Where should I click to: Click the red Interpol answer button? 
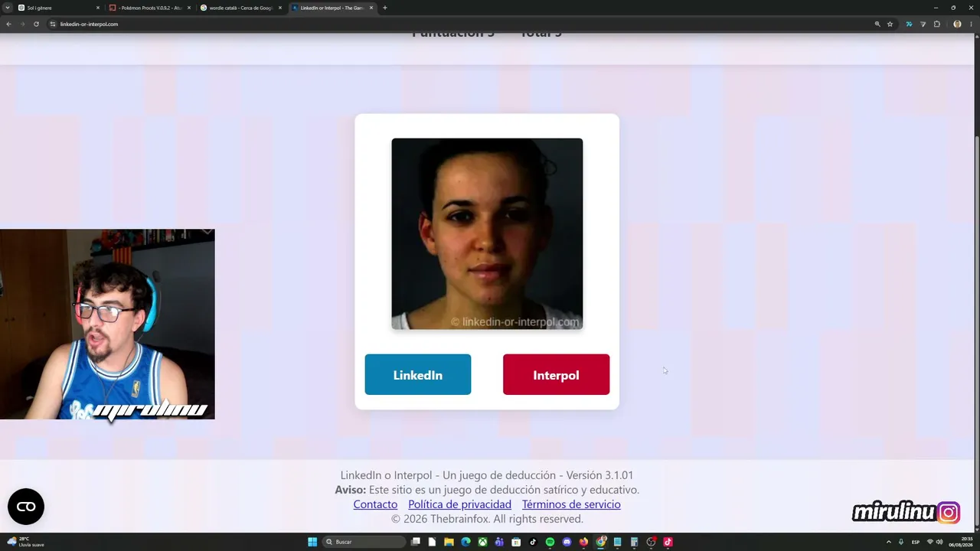point(556,374)
